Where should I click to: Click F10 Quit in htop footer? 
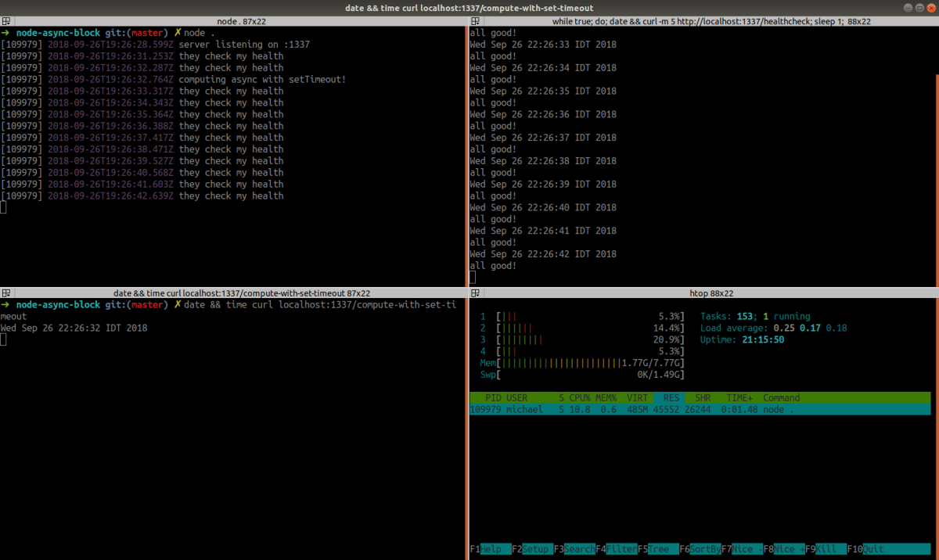point(888,549)
